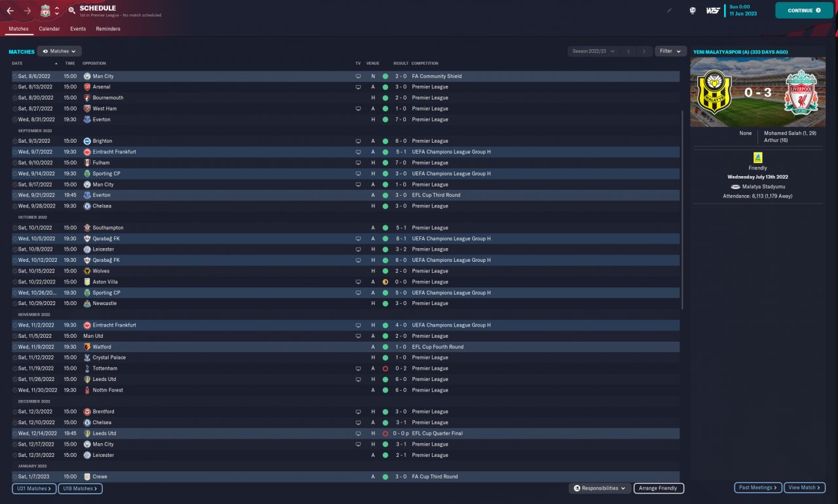This screenshot has width=838, height=504.
Task: Click the Bournemouth club badge
Action: pos(87,98)
